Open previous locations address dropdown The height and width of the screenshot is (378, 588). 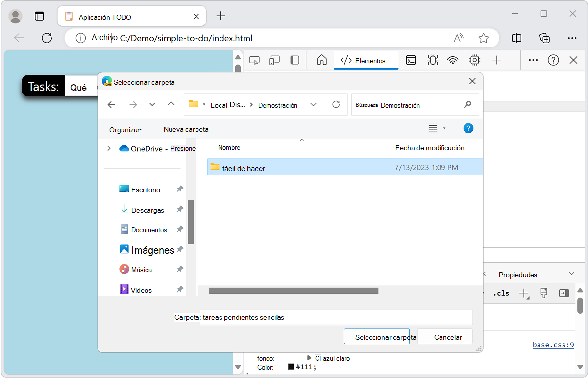click(x=314, y=105)
